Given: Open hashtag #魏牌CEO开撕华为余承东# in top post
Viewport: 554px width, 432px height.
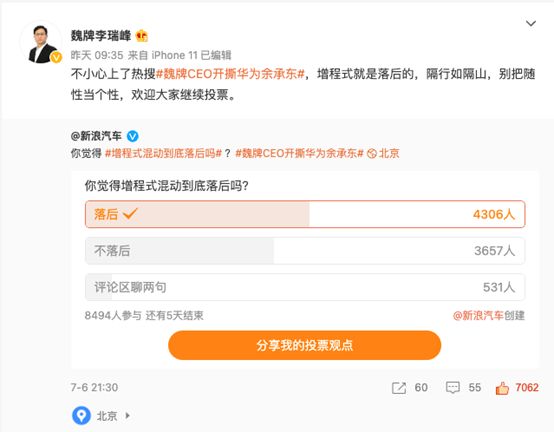Looking at the screenshot, I should (x=230, y=74).
